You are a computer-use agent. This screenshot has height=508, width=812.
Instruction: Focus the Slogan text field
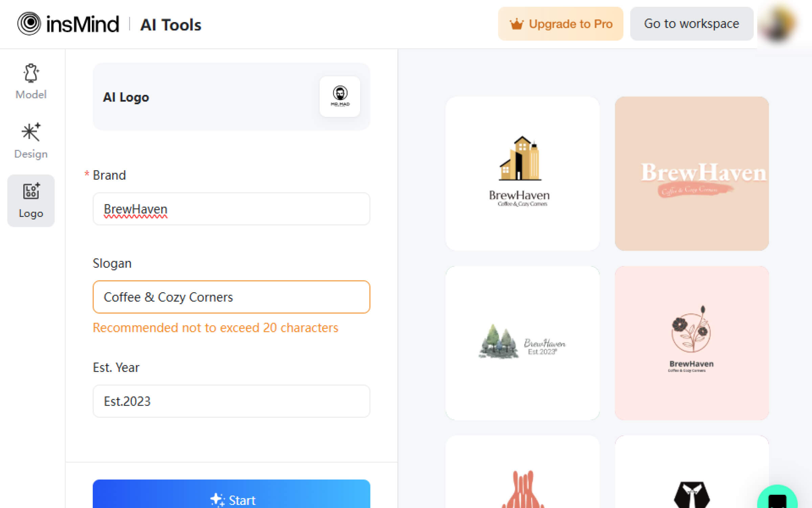[231, 297]
